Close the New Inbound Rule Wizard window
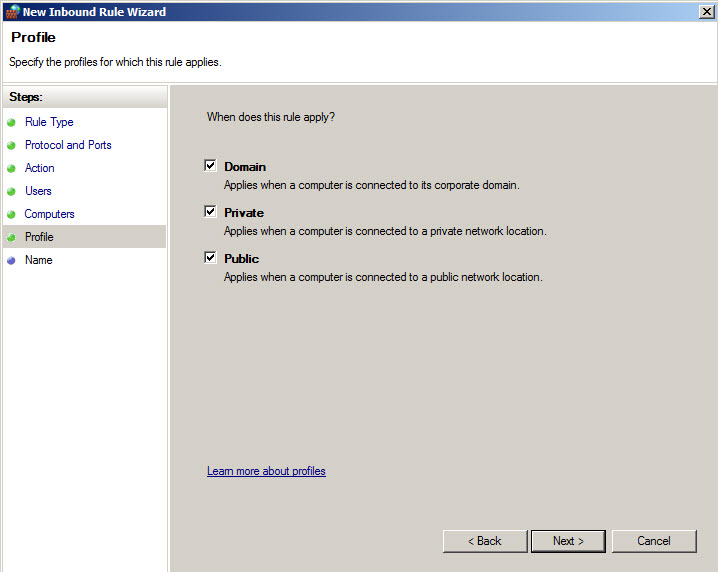The width and height of the screenshot is (718, 572). 706,12
